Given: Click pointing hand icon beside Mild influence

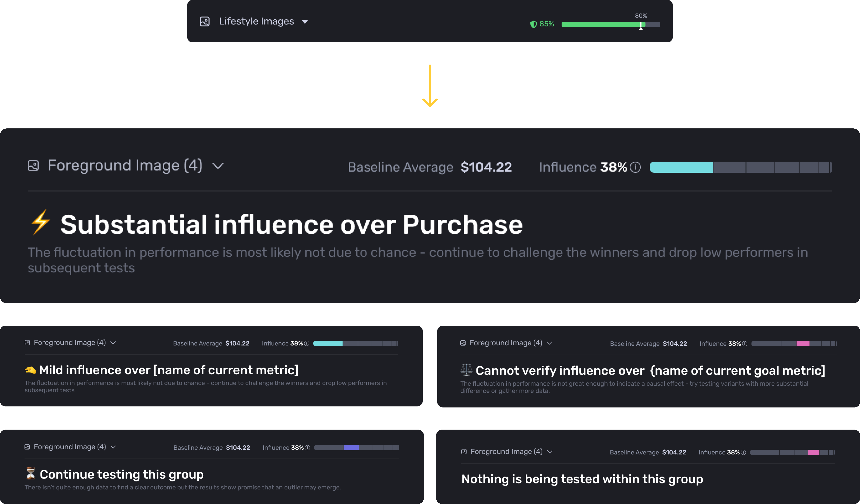Looking at the screenshot, I should tap(30, 370).
